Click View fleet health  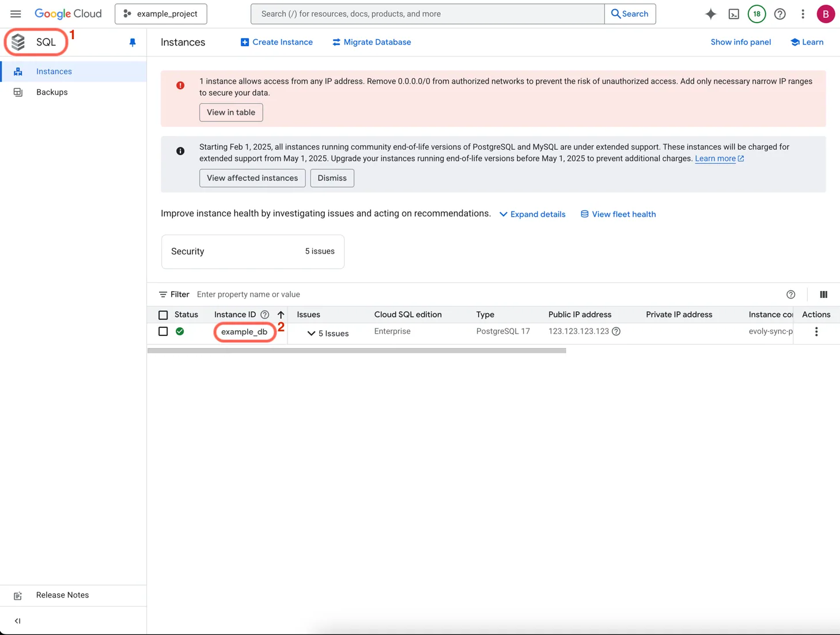pyautogui.click(x=618, y=214)
